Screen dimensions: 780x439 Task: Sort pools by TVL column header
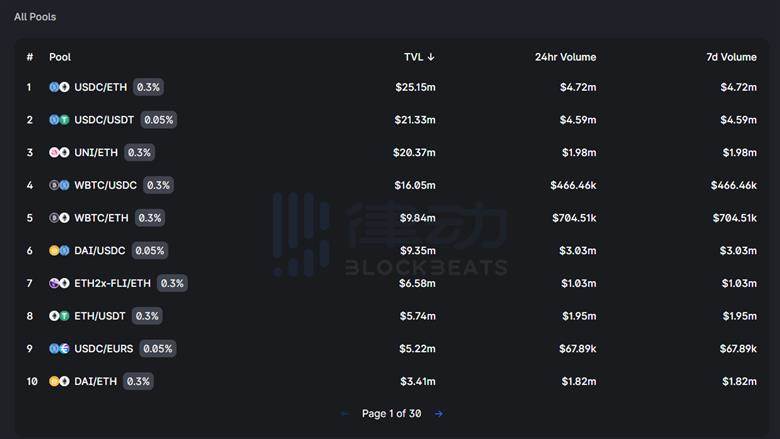[419, 57]
